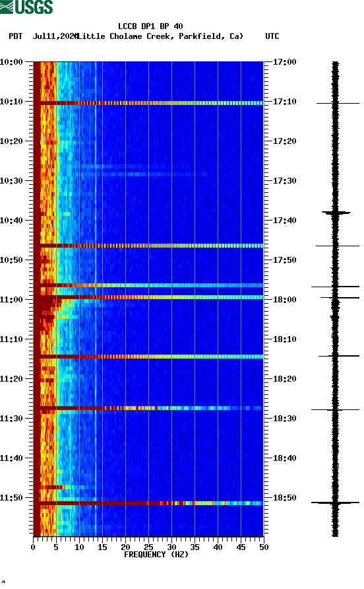Click the 25 Hz frequency axis tick label
364x589 pixels.
(148, 547)
